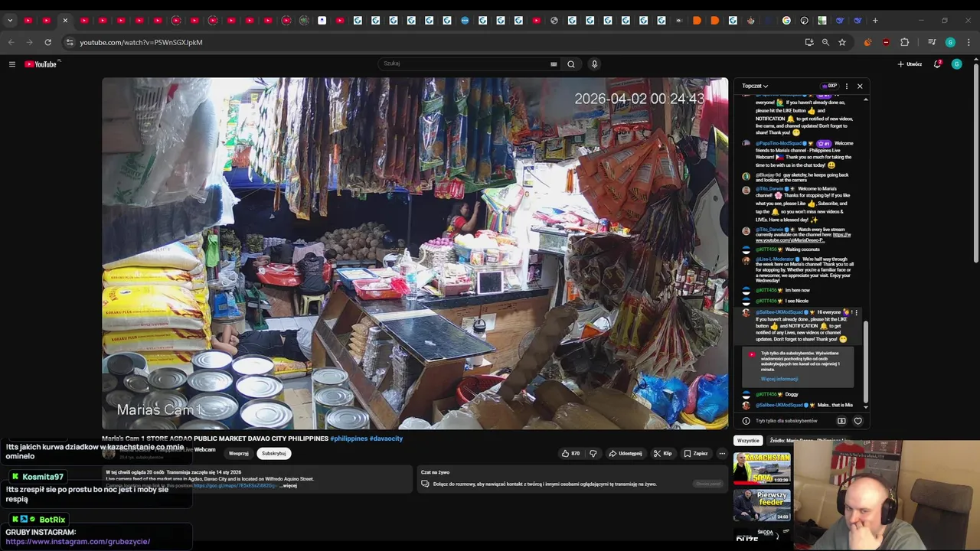The height and width of the screenshot is (551, 980).
Task: Click the search magnifier button
Action: tap(571, 64)
